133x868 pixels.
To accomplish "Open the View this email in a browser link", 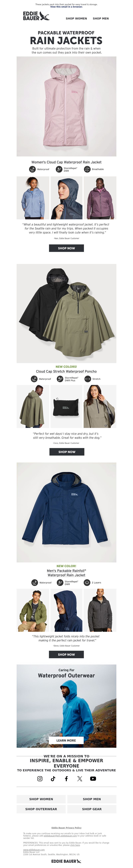I will click(66, 7).
